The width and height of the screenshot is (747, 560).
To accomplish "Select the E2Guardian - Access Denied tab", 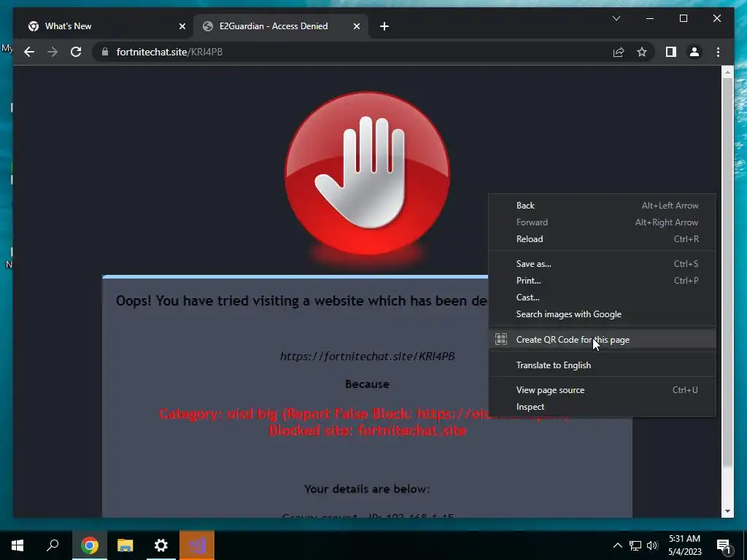I will point(281,26).
